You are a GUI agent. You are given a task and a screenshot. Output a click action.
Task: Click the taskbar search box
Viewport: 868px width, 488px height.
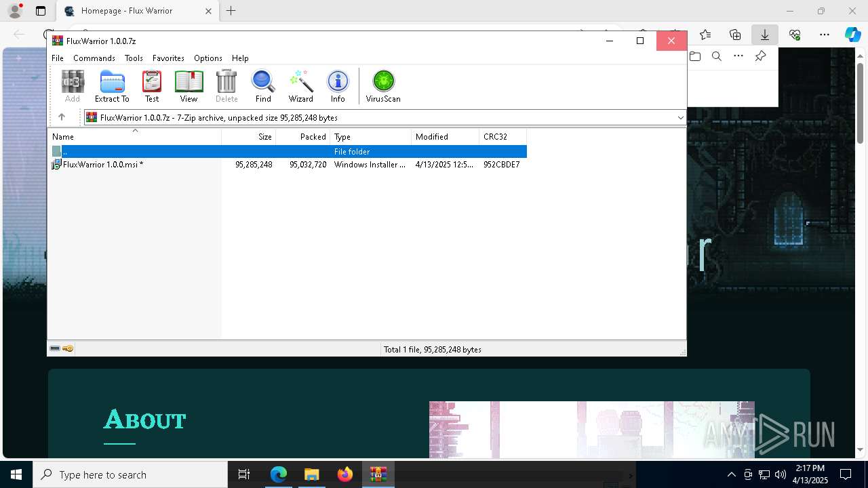[130, 474]
